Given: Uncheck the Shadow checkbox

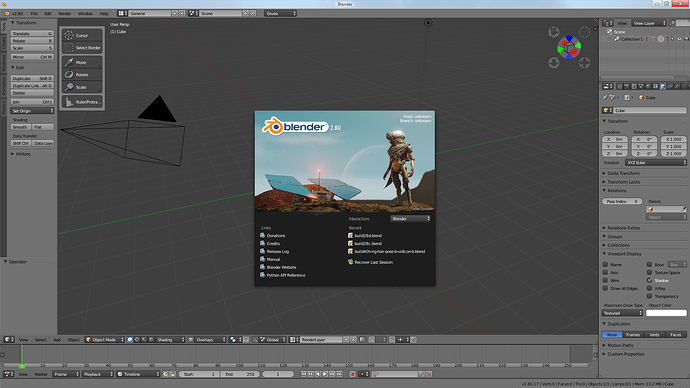Looking at the screenshot, I should pyautogui.click(x=649, y=280).
